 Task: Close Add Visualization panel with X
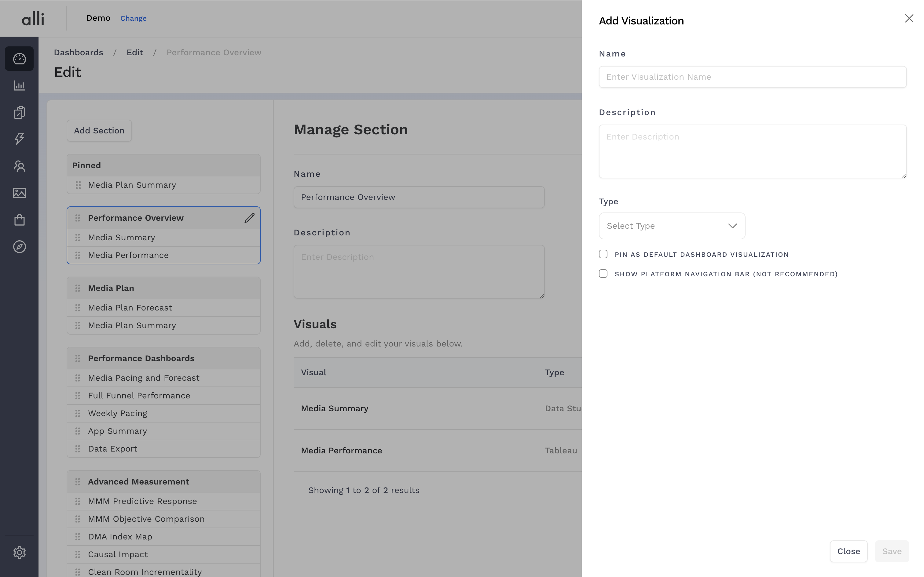click(909, 18)
